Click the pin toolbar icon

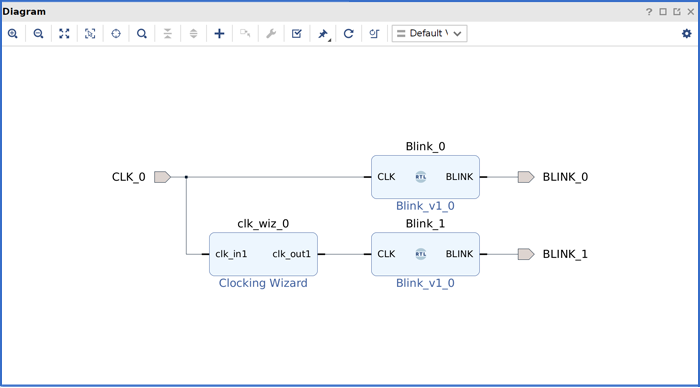[x=323, y=34]
